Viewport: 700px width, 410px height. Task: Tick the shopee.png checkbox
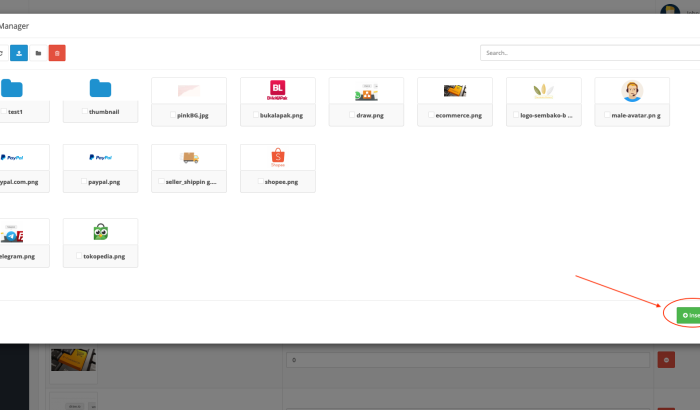(260, 181)
